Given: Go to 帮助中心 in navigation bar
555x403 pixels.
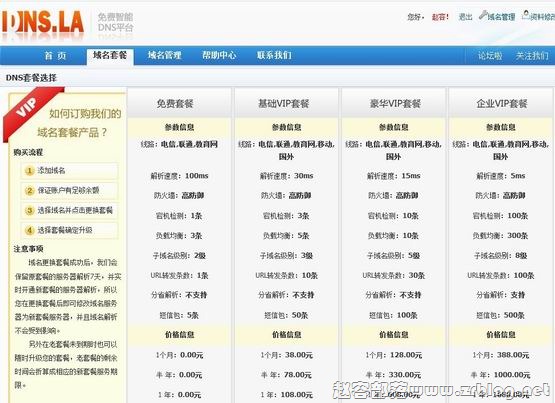Looking at the screenshot, I should [219, 55].
